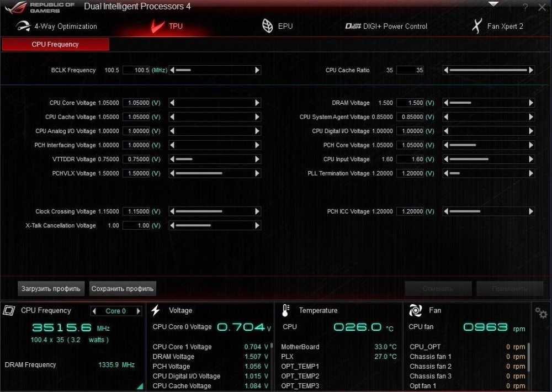Decrease CPU Cache Ratio with left arrow

pyautogui.click(x=446, y=70)
